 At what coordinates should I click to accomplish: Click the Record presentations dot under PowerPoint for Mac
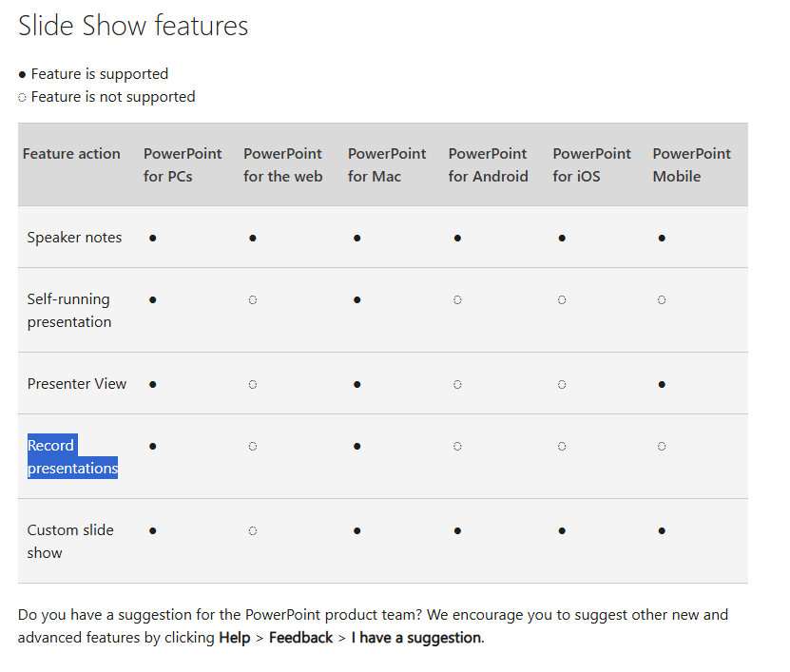[357, 446]
